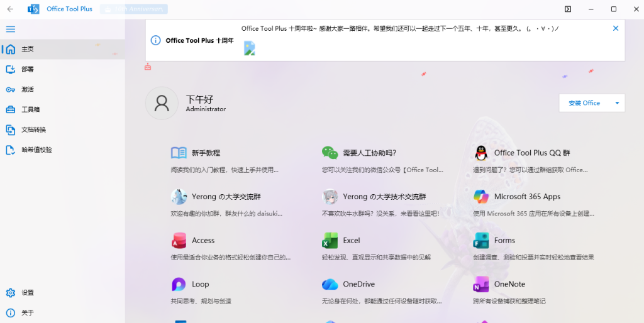
Task: Click the 阅读我们的入门教程 description text
Action: [x=225, y=170]
